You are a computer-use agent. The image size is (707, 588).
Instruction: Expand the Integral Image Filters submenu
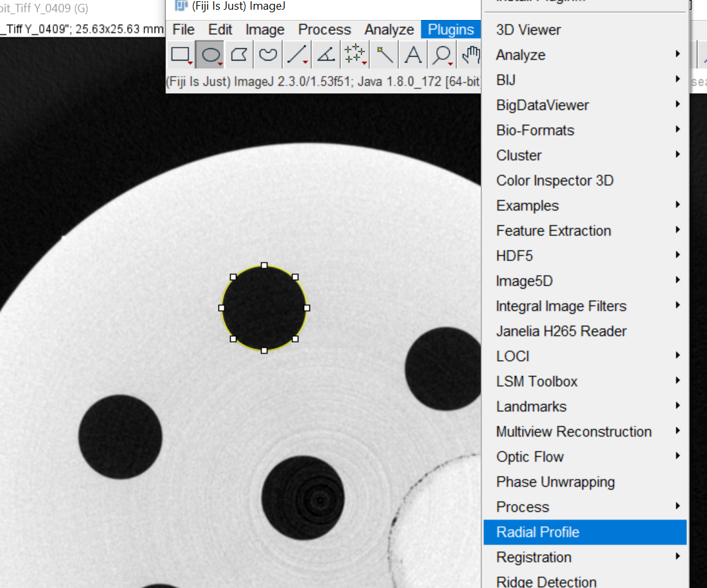click(585, 307)
